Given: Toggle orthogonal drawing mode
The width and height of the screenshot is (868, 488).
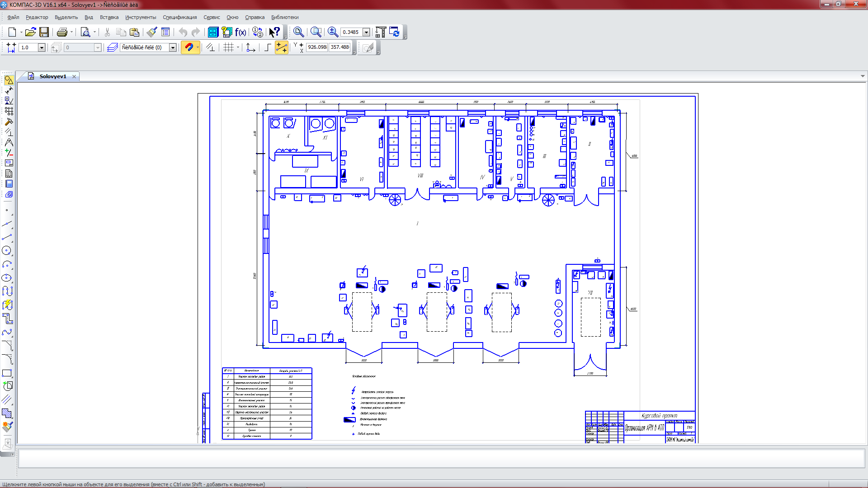Looking at the screenshot, I should click(x=268, y=47).
